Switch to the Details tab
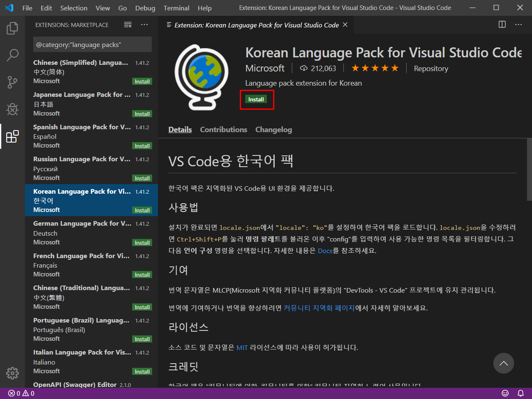Image resolution: width=532 pixels, height=399 pixels. point(180,130)
